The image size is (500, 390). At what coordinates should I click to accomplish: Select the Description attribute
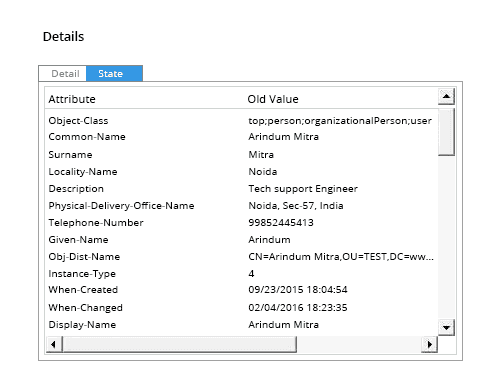tap(76, 189)
